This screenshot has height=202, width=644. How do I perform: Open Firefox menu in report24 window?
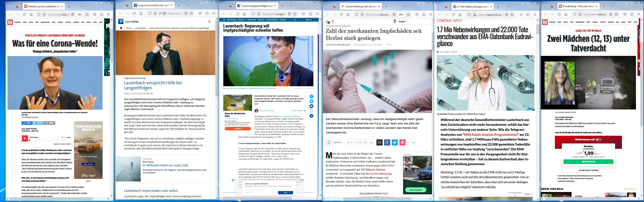tap(535, 15)
